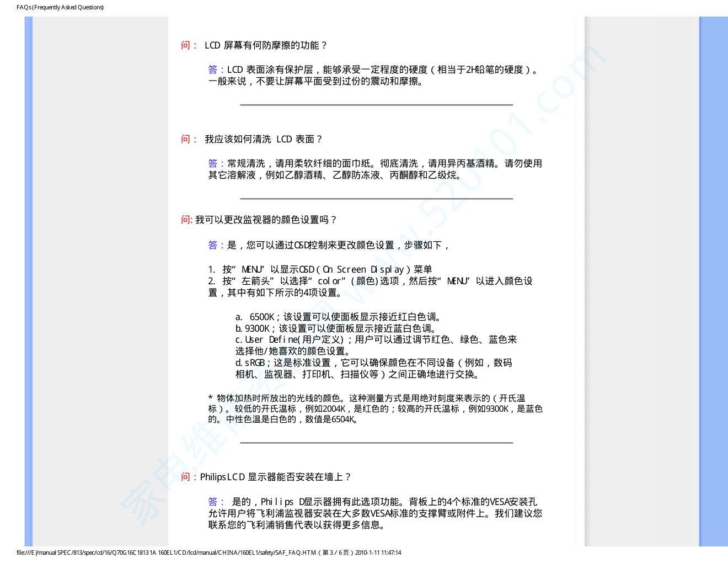Click the line '联系您的飞利浦销售代表以获得更多信息'
This screenshot has width=728, height=563.
tap(298, 525)
